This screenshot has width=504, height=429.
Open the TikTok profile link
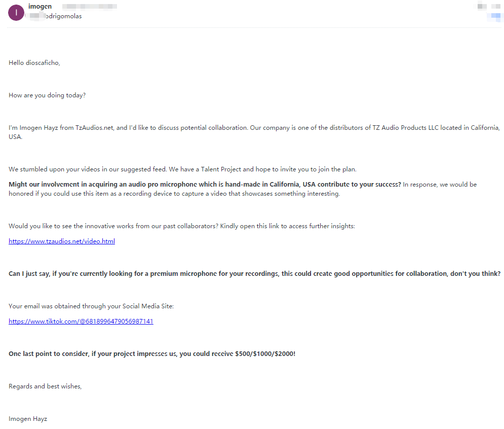[81, 321]
